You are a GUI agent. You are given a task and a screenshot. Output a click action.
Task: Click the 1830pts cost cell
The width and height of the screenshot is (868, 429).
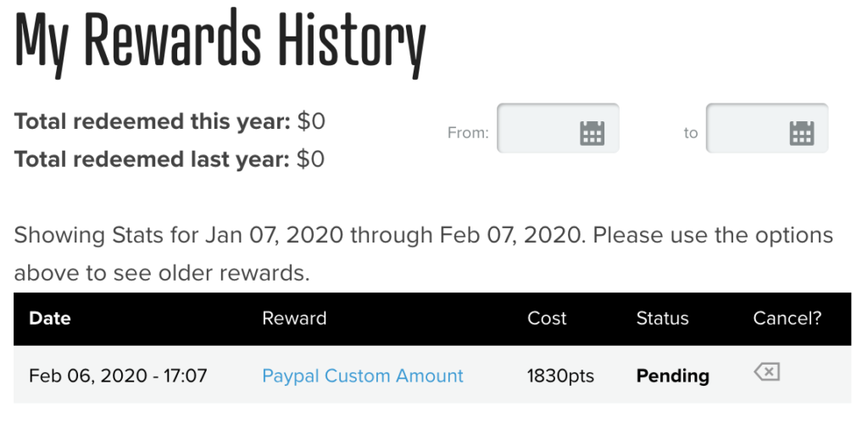tap(560, 376)
